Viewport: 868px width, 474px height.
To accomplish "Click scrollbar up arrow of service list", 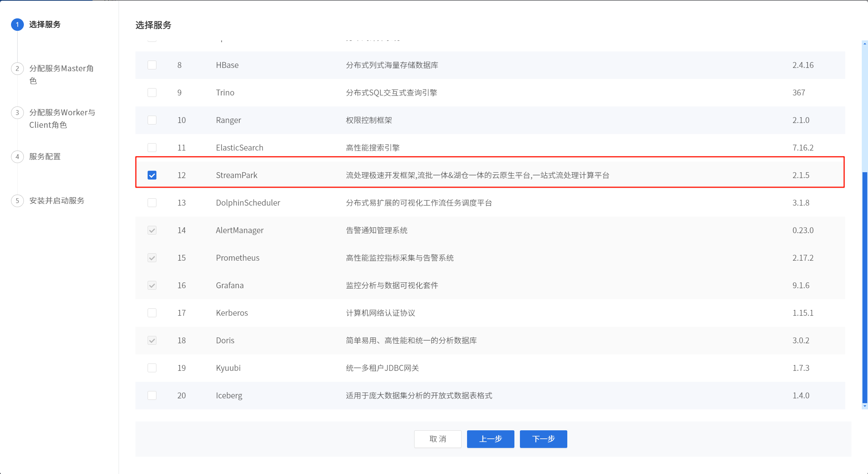I will tap(865, 44).
